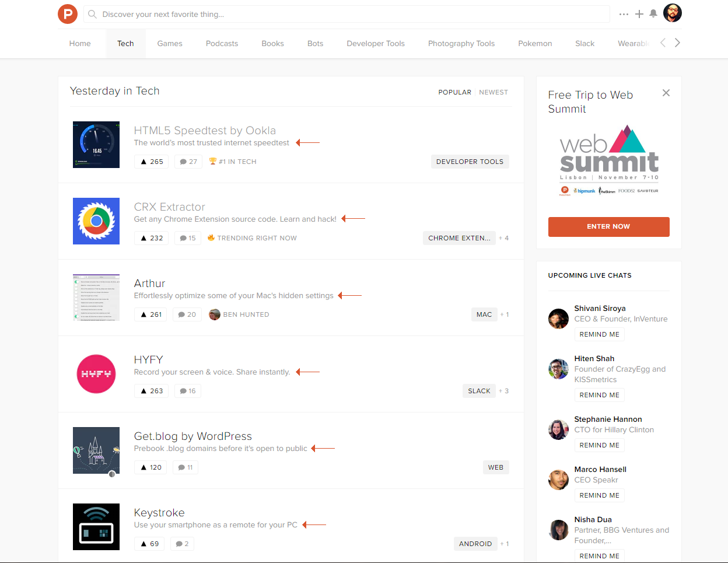Open the pink HYFY logo thumbnail
Image resolution: width=728 pixels, height=563 pixels.
pos(96,374)
